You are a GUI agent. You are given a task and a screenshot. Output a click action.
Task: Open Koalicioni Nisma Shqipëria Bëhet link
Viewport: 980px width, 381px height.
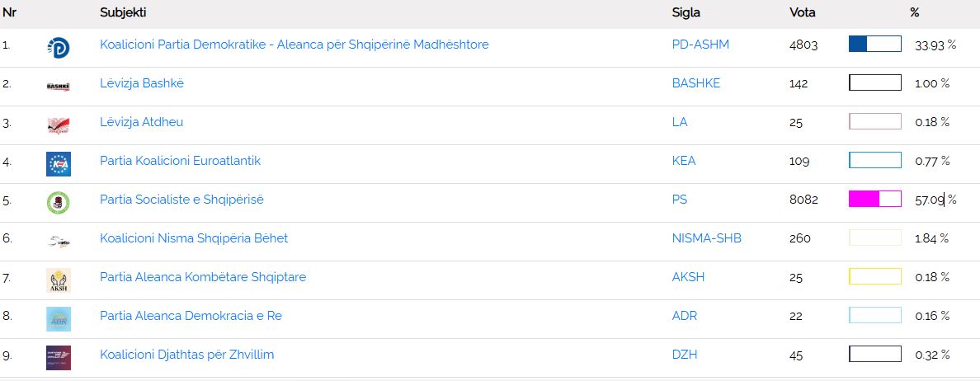point(194,238)
